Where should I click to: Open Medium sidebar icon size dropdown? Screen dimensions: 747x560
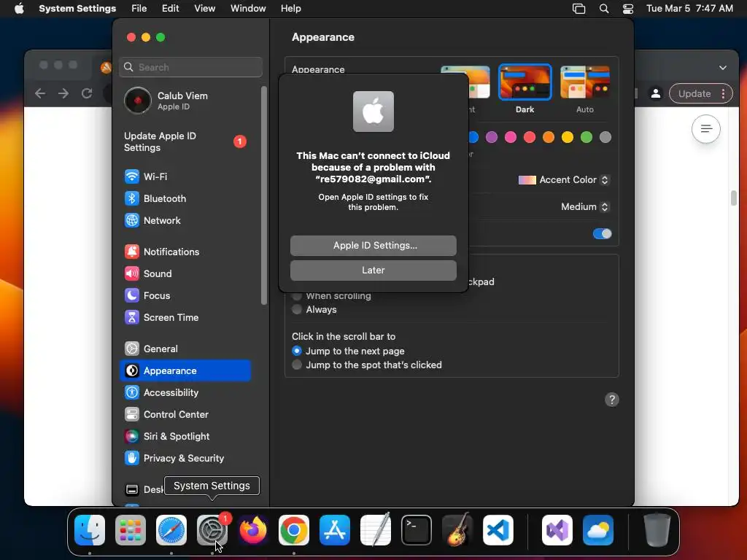585,206
